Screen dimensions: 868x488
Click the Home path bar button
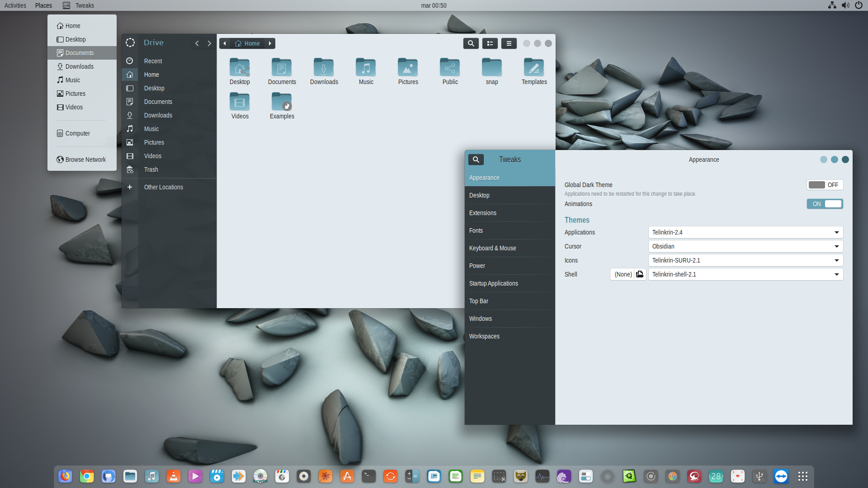pyautogui.click(x=247, y=43)
